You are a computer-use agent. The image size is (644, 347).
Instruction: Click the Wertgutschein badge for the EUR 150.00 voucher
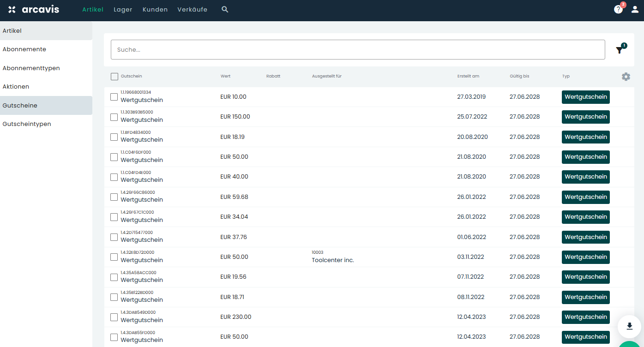(586, 117)
